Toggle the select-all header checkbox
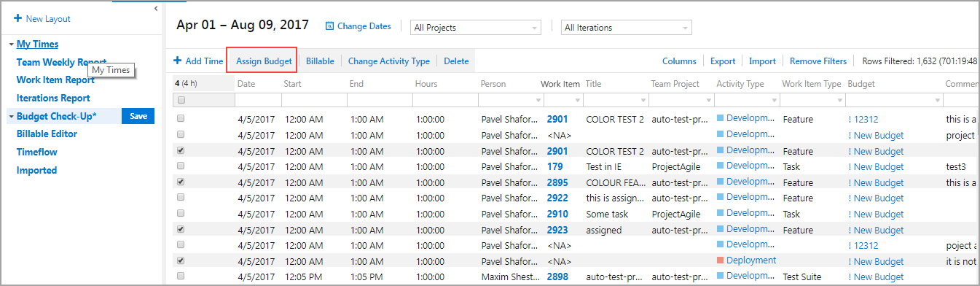 coord(181,100)
